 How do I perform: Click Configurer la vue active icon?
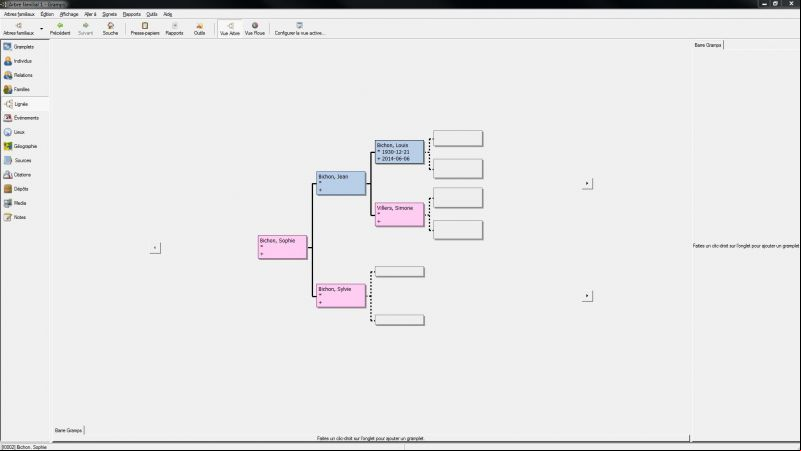coord(299,26)
